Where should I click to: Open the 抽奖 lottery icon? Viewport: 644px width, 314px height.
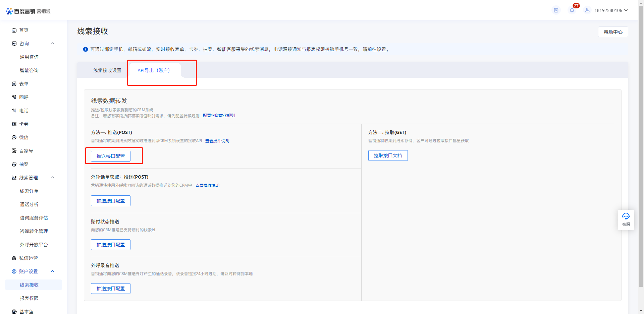point(14,164)
